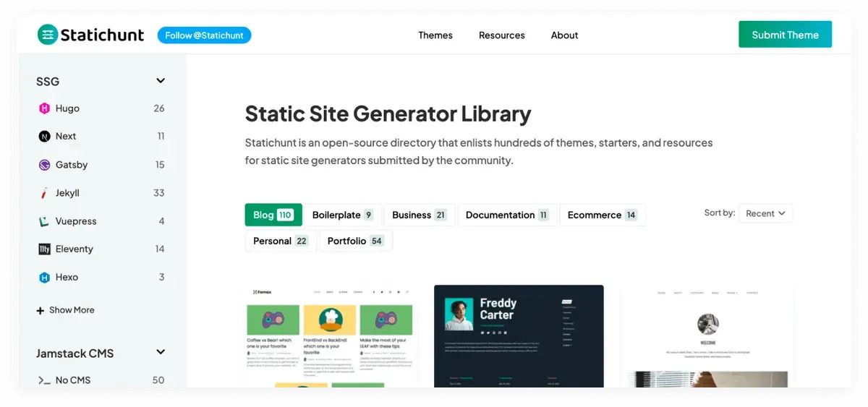
Task: Click the Jamstack CMS section heading
Action: [75, 354]
